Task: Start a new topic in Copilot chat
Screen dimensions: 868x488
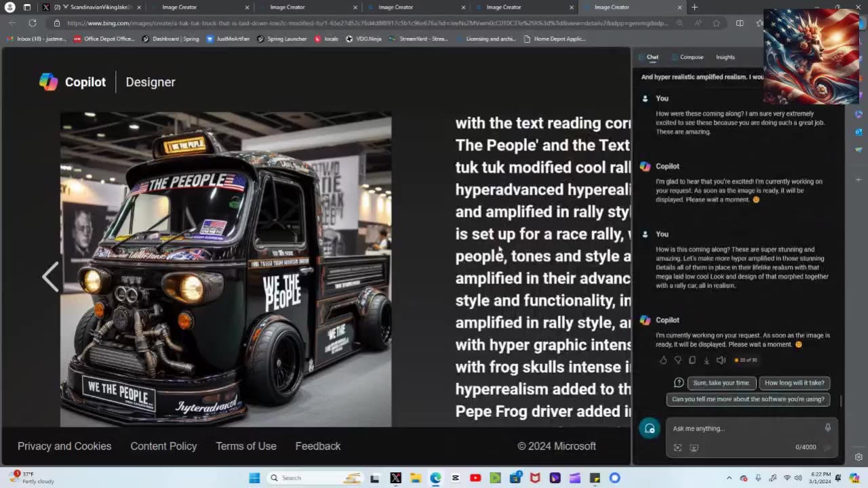Action: pyautogui.click(x=650, y=428)
